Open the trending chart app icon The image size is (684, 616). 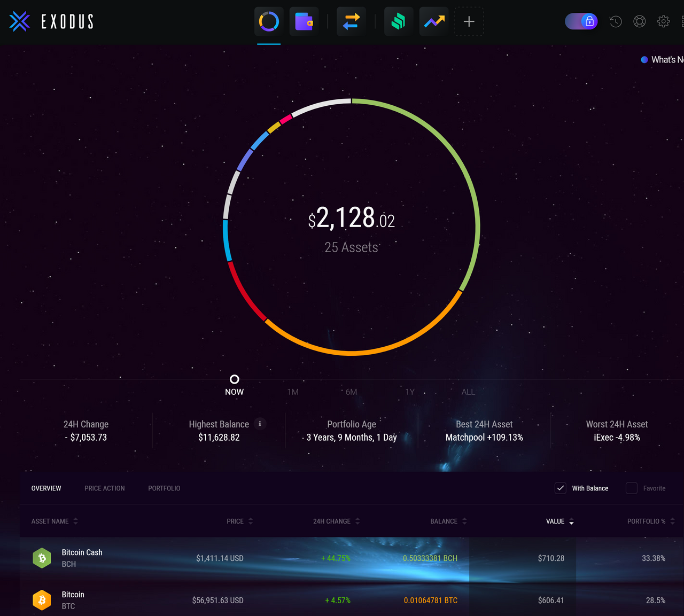[434, 22]
